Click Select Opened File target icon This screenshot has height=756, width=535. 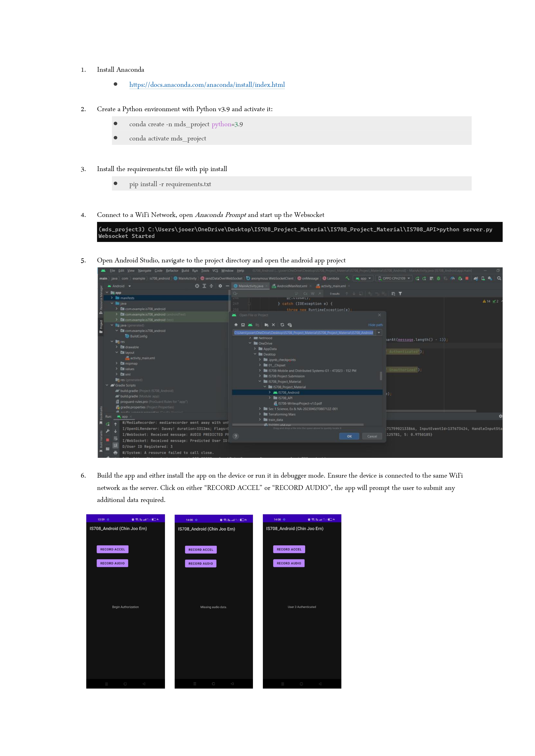[197, 286]
